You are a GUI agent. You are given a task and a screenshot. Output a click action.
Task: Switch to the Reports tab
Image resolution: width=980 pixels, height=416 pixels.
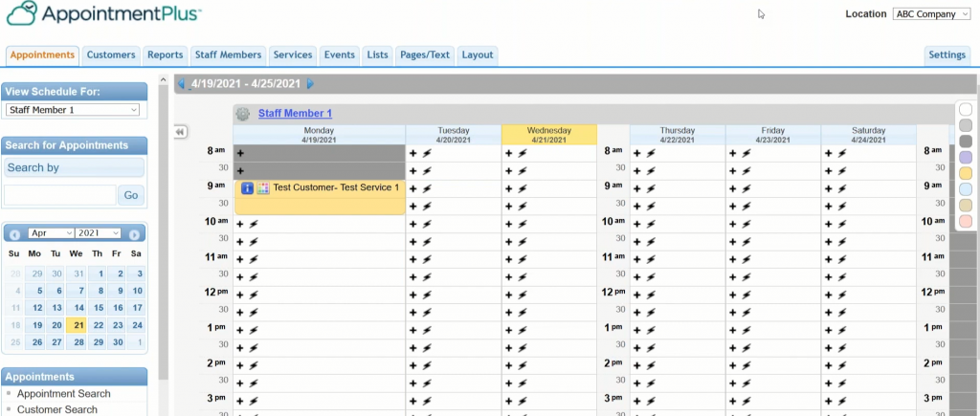tap(165, 55)
